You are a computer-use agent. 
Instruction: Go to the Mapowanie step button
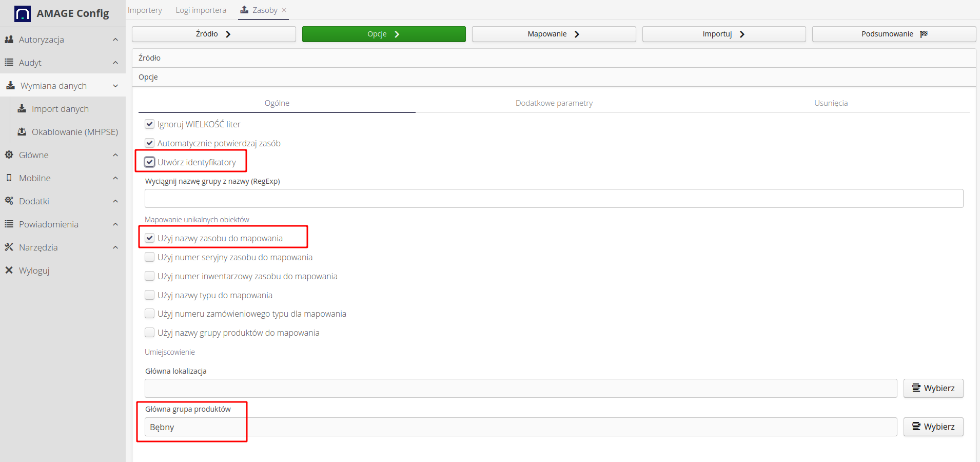pyautogui.click(x=554, y=34)
